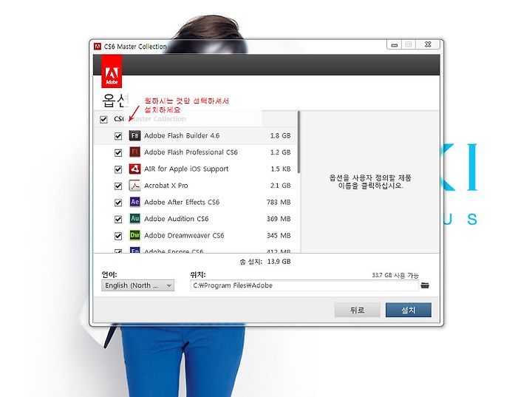Uncheck the CS6 Master Collection parent checkbox
This screenshot has width=532, height=397.
(104, 119)
